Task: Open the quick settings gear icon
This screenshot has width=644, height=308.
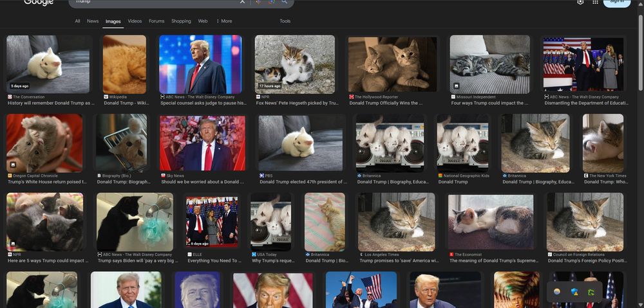Action: 580,2
